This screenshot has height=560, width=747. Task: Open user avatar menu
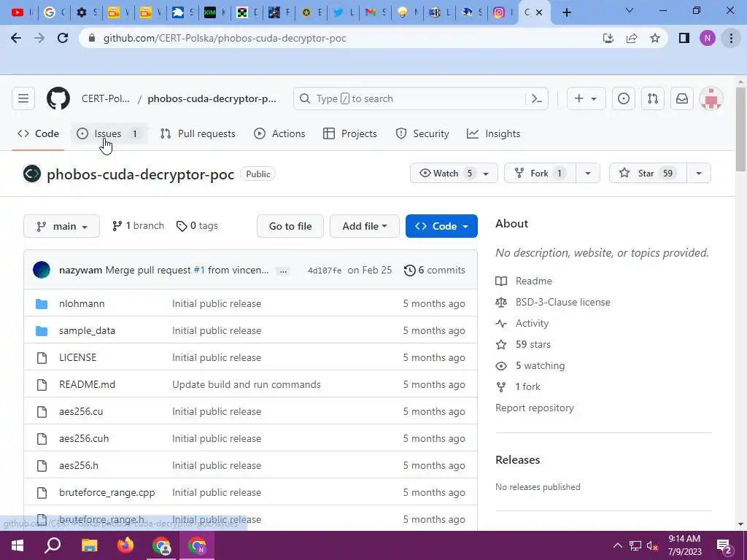[711, 98]
